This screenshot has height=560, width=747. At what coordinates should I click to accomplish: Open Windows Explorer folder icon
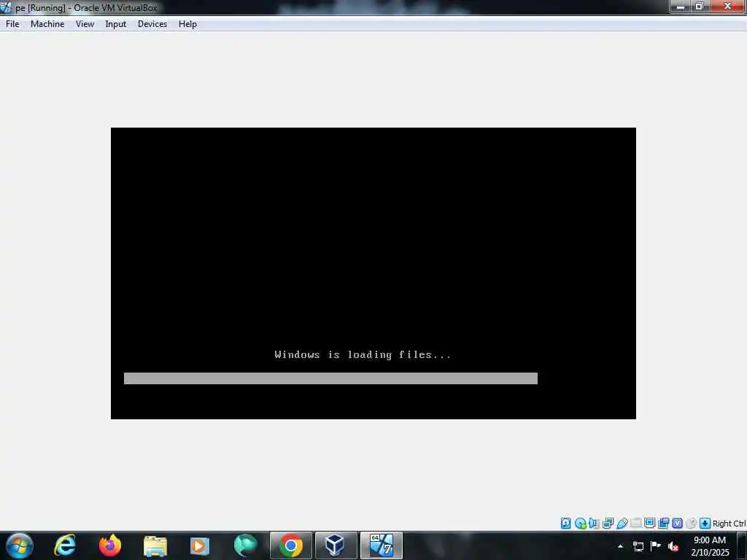(155, 545)
